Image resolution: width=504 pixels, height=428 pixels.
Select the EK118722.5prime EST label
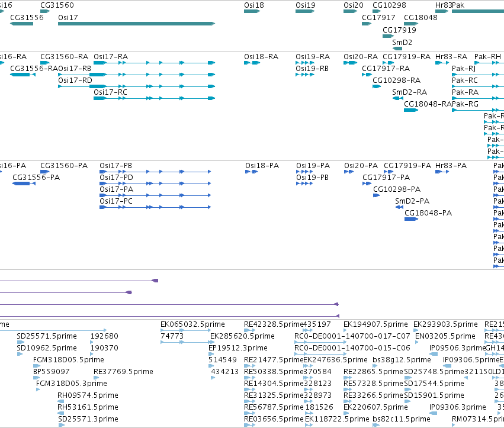(337, 419)
